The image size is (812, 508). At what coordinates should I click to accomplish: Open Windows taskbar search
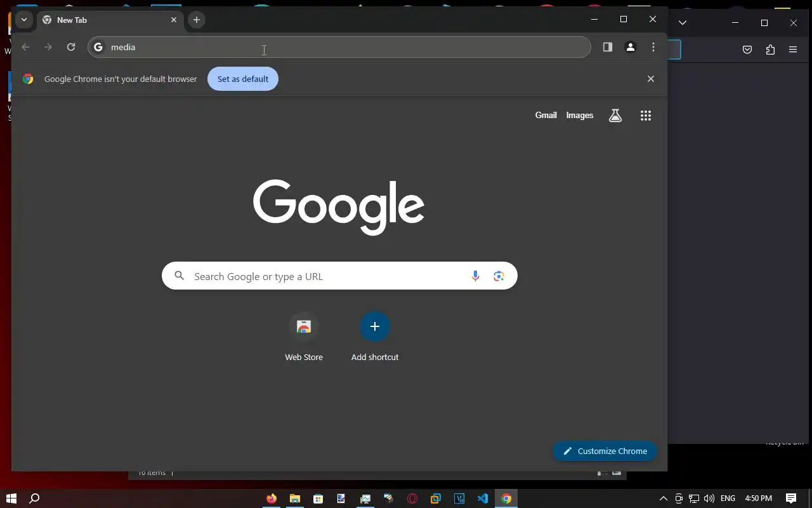[35, 498]
